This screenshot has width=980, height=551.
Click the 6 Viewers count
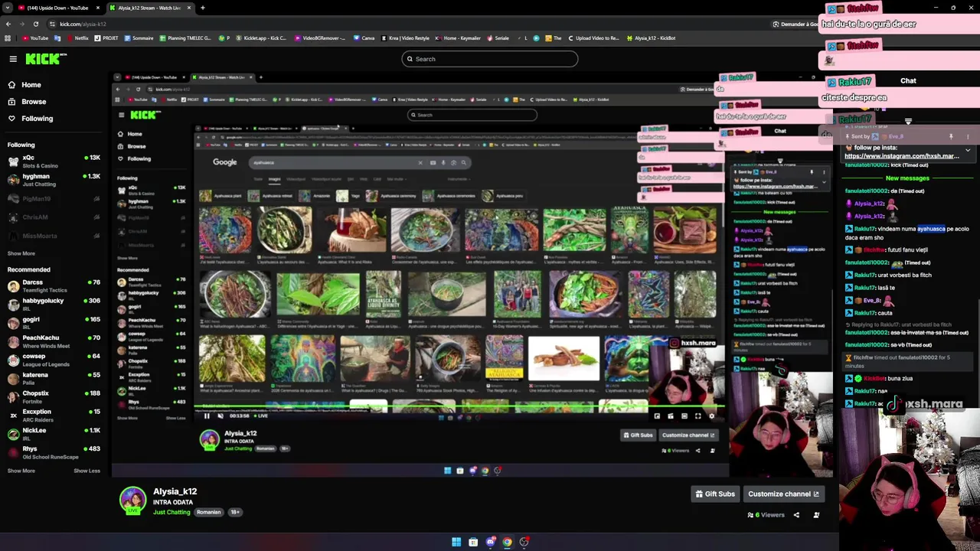(x=766, y=515)
